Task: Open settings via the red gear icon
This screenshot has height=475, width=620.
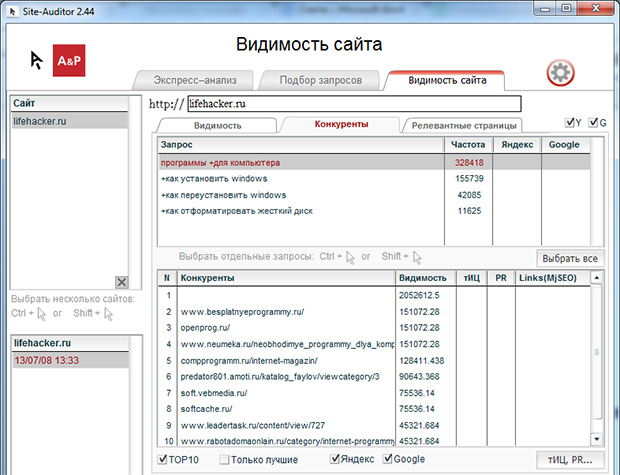Action: (560, 73)
